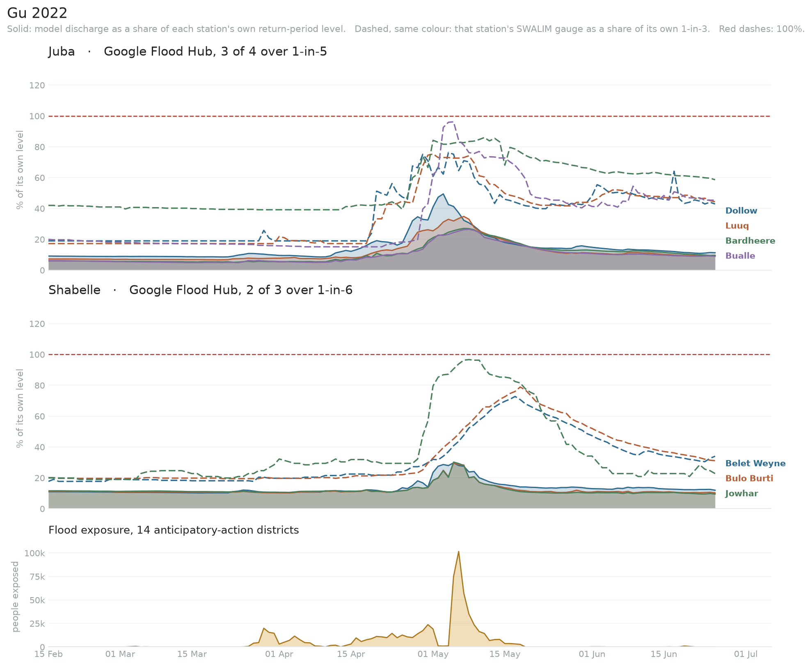Select the 'Luuq' series label

737,226
